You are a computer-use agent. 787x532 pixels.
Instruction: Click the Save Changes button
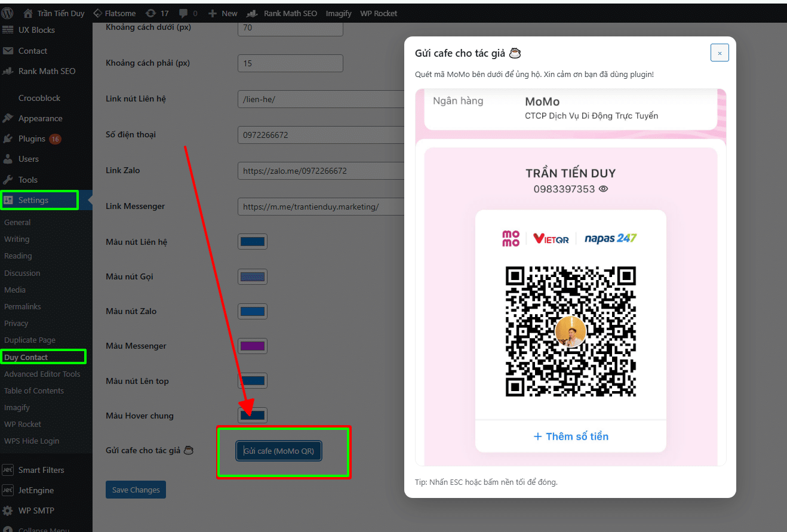[x=136, y=490]
